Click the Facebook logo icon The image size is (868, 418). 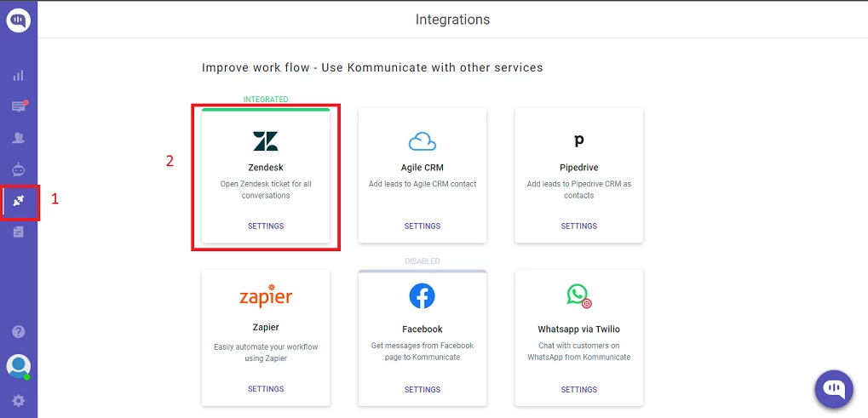tap(423, 295)
